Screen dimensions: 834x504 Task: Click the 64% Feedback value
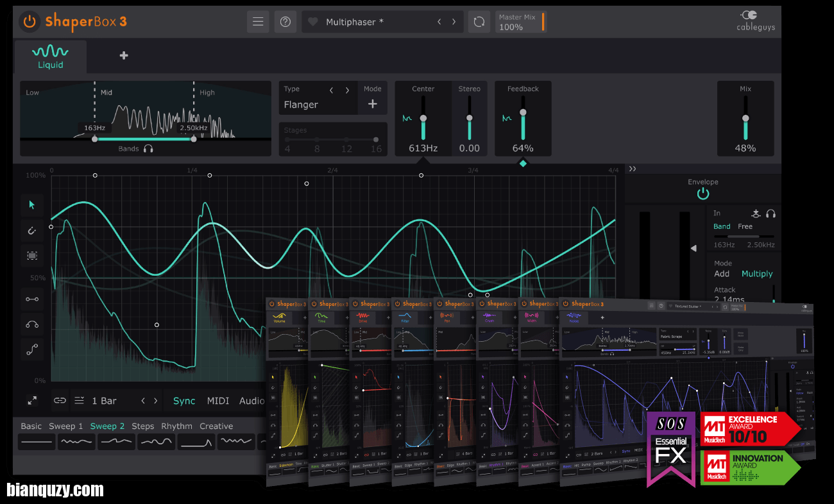click(x=523, y=148)
